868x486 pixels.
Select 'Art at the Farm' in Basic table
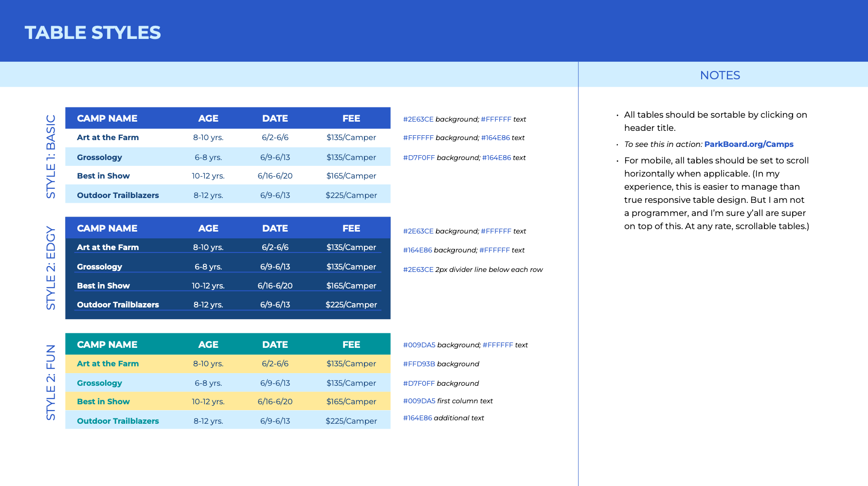108,137
